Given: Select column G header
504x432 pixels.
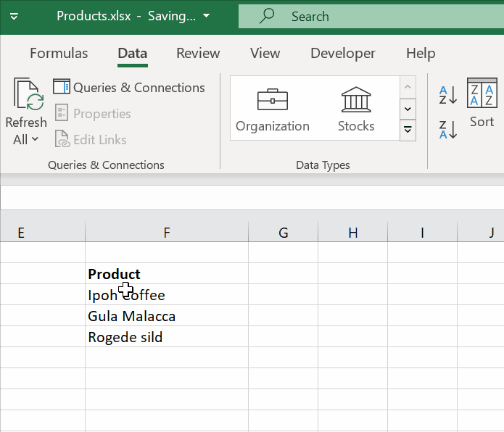Looking at the screenshot, I should pos(283,232).
